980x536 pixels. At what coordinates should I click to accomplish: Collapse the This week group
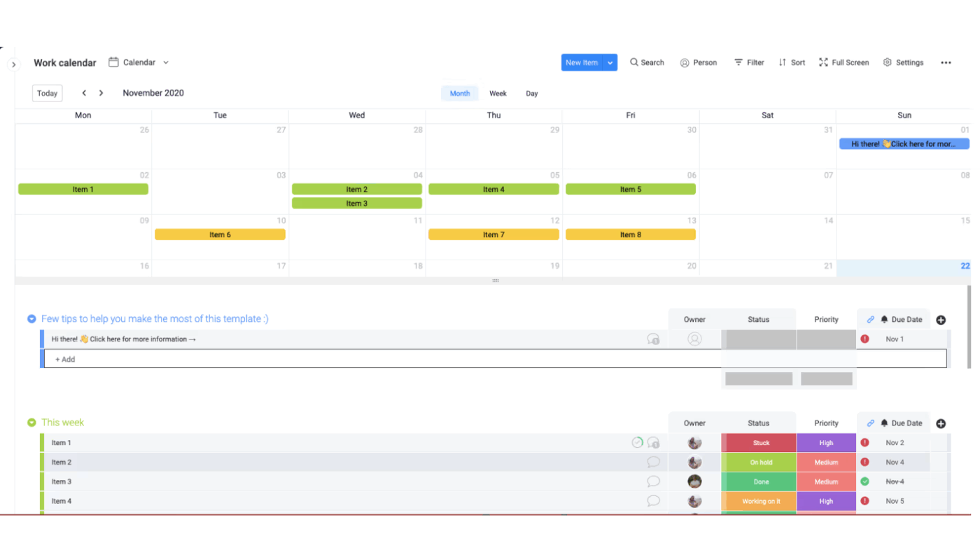point(32,422)
